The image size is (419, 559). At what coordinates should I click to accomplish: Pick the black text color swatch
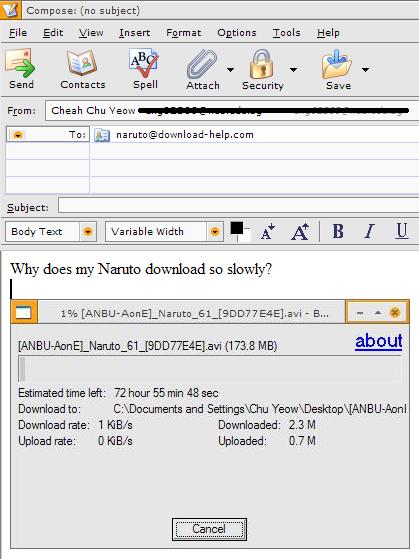pos(237,228)
